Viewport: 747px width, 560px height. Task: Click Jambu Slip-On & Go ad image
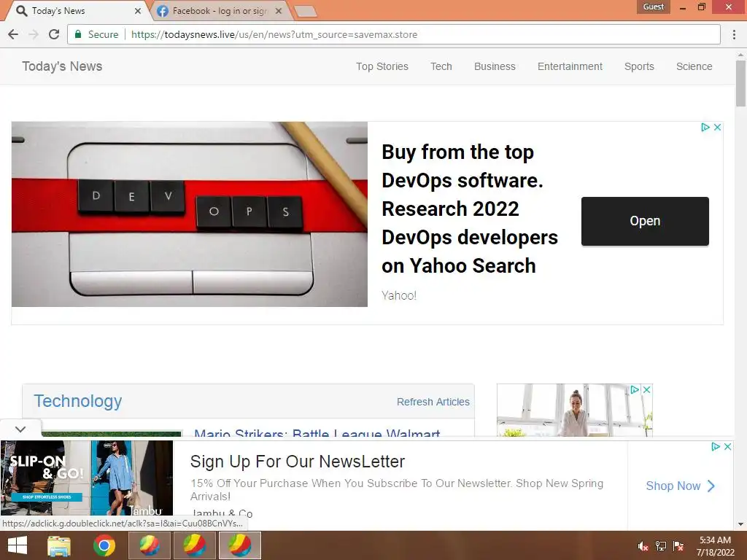[87, 478]
